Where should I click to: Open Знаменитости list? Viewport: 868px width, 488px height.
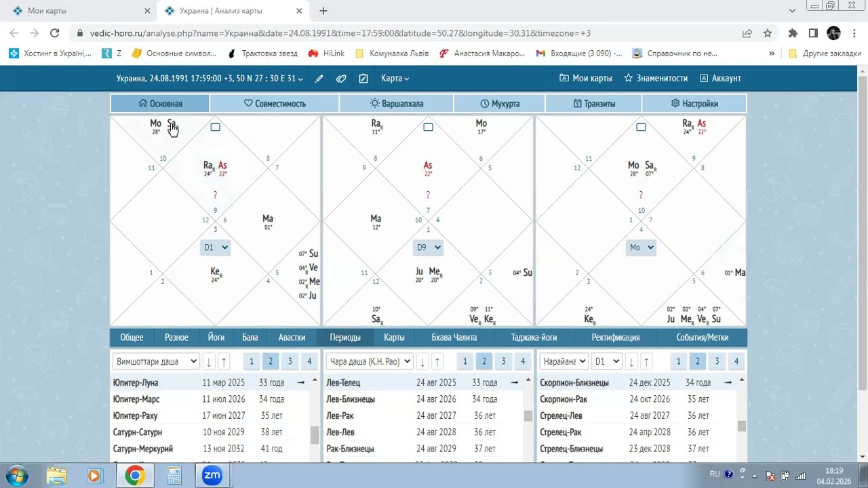656,79
